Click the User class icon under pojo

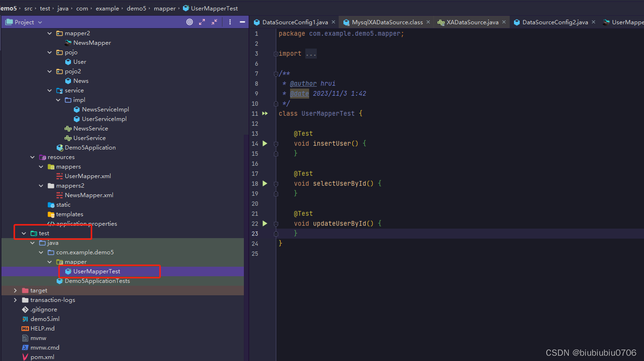coord(68,62)
